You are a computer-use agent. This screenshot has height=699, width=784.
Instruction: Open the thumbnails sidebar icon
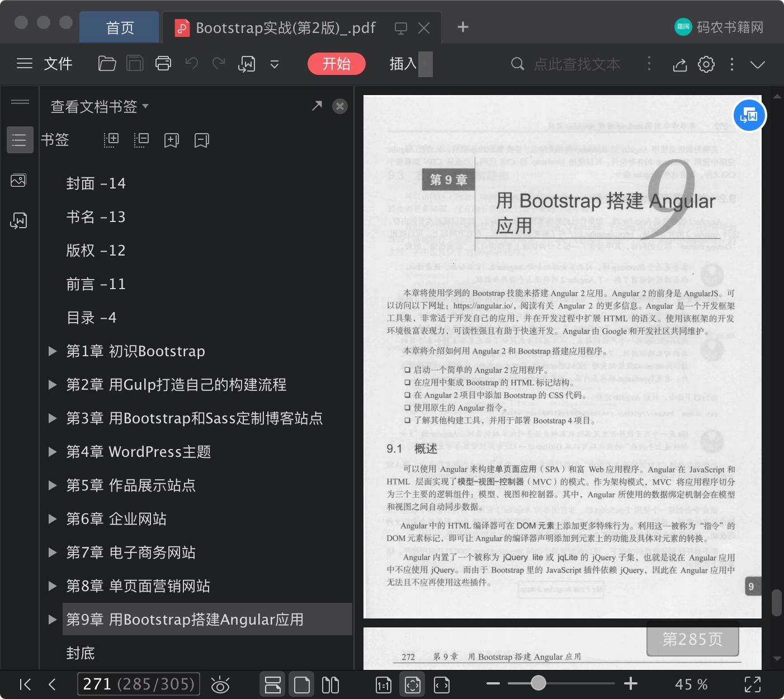tap(18, 181)
